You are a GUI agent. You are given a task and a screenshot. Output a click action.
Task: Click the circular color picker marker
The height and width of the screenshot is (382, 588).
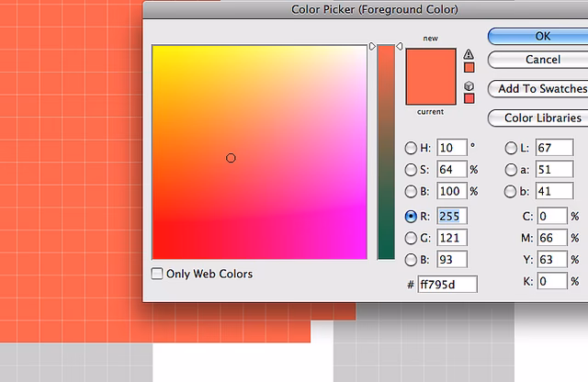pos(231,158)
